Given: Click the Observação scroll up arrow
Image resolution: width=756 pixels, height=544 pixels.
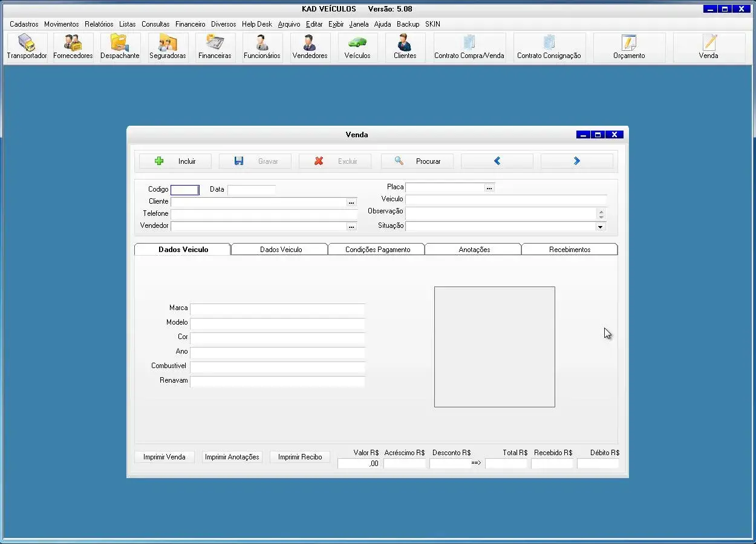Looking at the screenshot, I should pyautogui.click(x=601, y=211).
